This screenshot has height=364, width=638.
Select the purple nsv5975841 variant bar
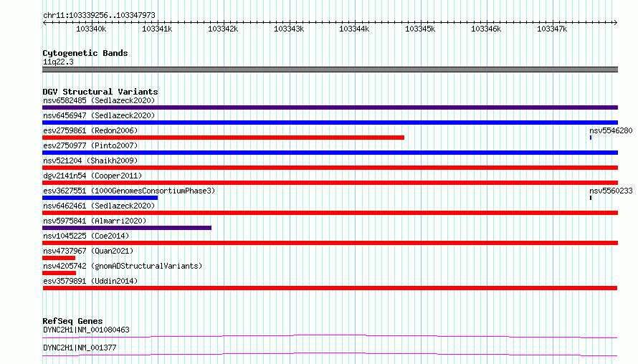point(127,228)
